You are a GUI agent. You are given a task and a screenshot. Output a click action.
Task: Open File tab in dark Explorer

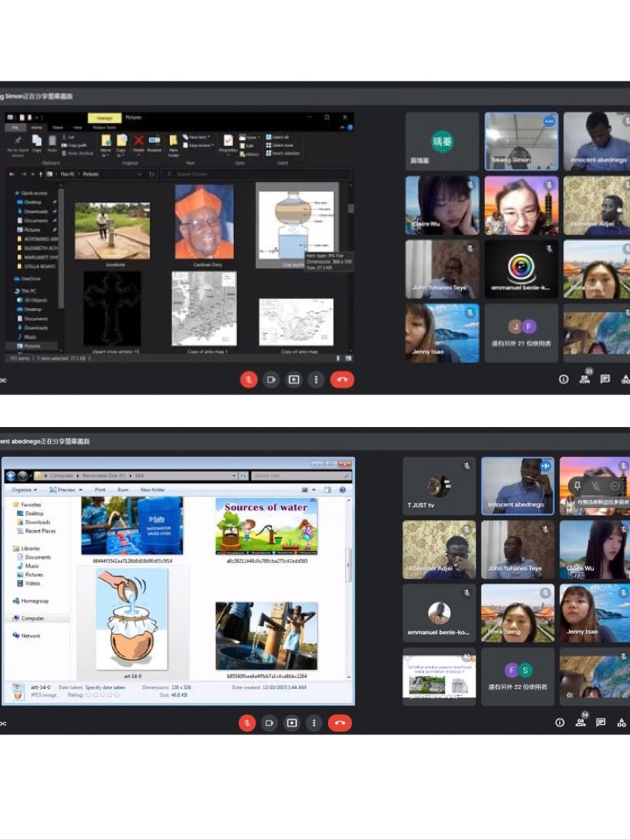(15, 128)
